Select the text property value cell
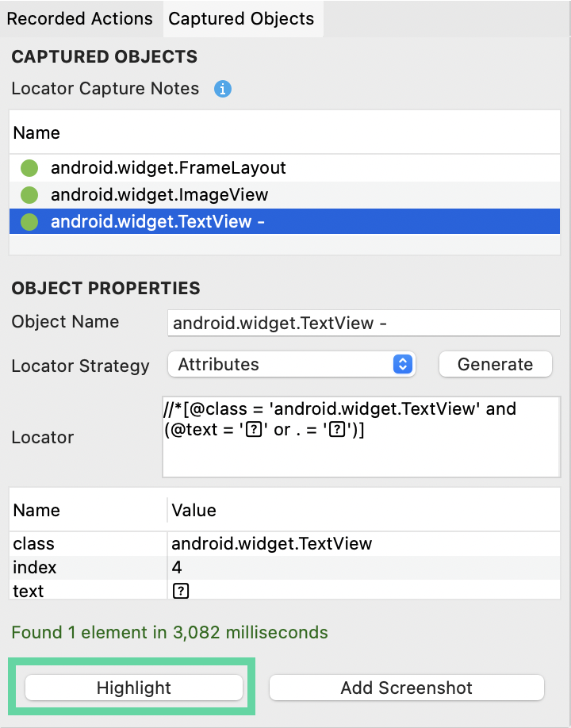 (363, 590)
